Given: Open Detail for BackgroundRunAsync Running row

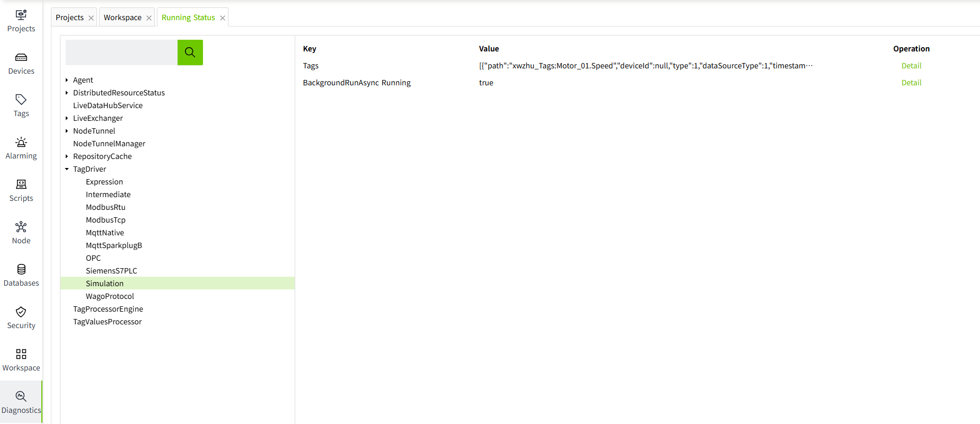Looking at the screenshot, I should [x=911, y=83].
